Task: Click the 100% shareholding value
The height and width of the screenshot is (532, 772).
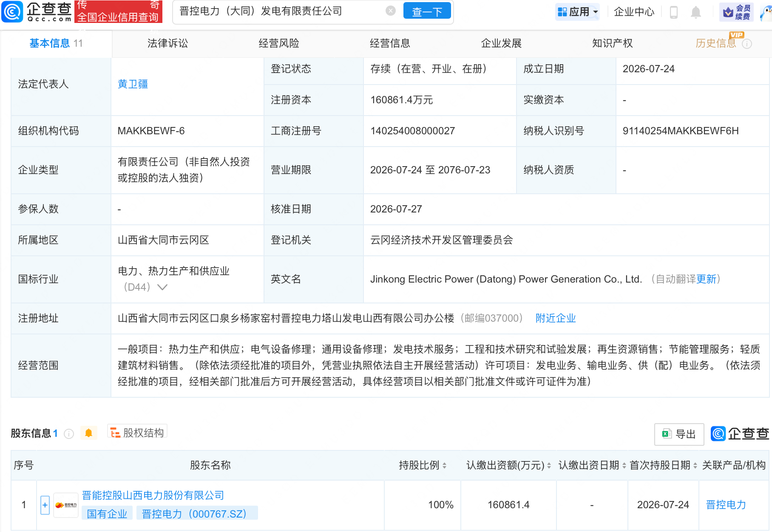Action: tap(440, 505)
